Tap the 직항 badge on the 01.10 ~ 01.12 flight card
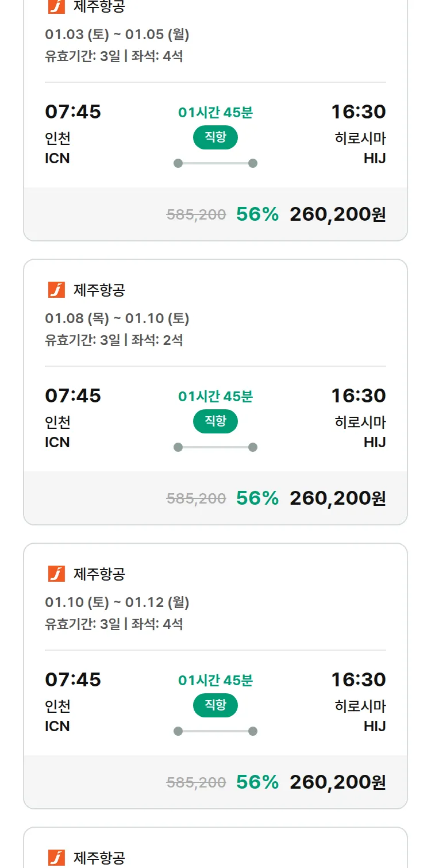 tap(215, 705)
